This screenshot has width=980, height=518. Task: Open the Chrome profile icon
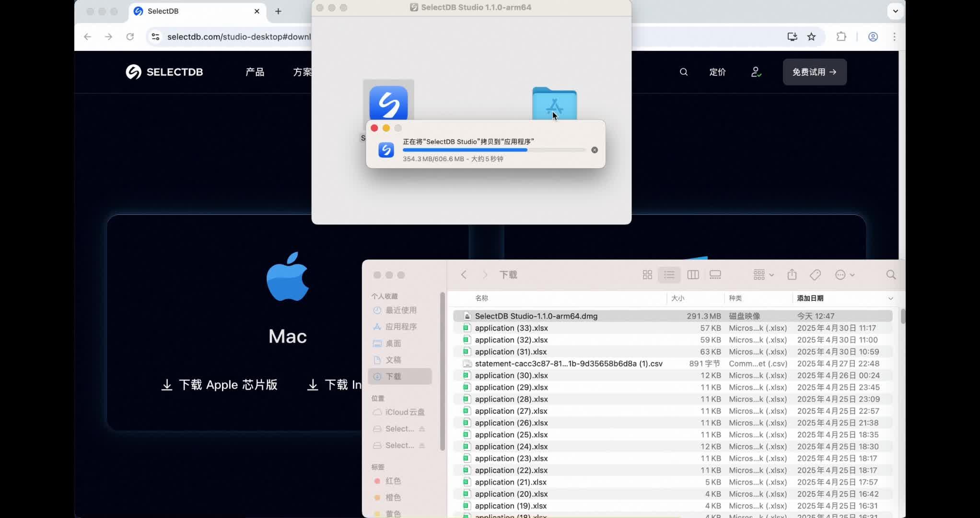pyautogui.click(x=873, y=36)
